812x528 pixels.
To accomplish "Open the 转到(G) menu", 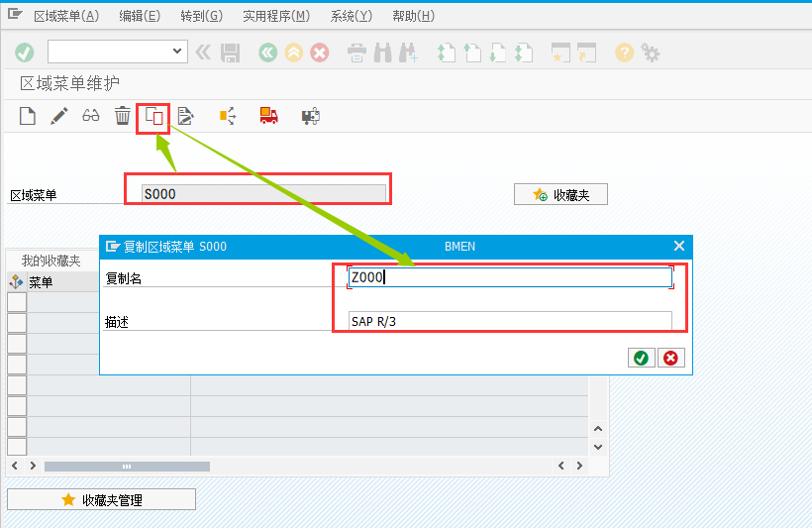I will click(x=201, y=16).
